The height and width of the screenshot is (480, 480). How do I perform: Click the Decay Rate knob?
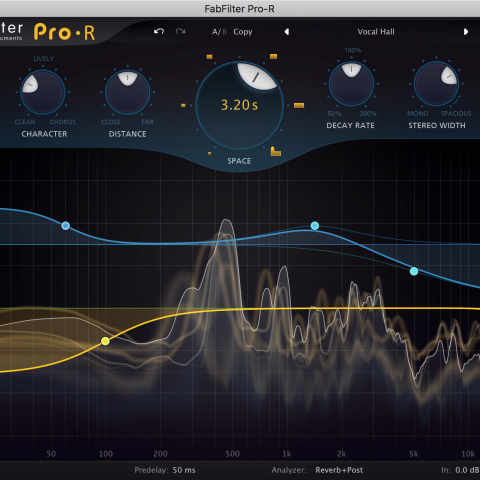click(x=351, y=84)
